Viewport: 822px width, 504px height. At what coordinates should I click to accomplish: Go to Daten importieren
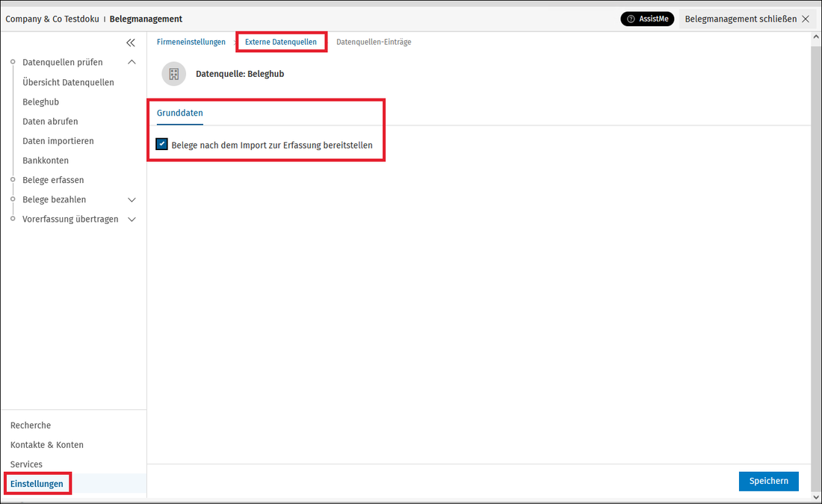click(x=58, y=141)
